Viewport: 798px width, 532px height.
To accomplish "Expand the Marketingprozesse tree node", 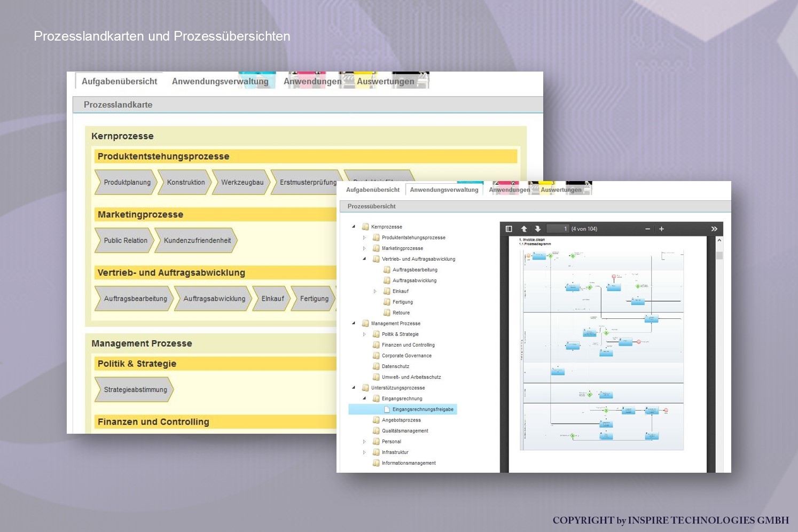I will 364,248.
